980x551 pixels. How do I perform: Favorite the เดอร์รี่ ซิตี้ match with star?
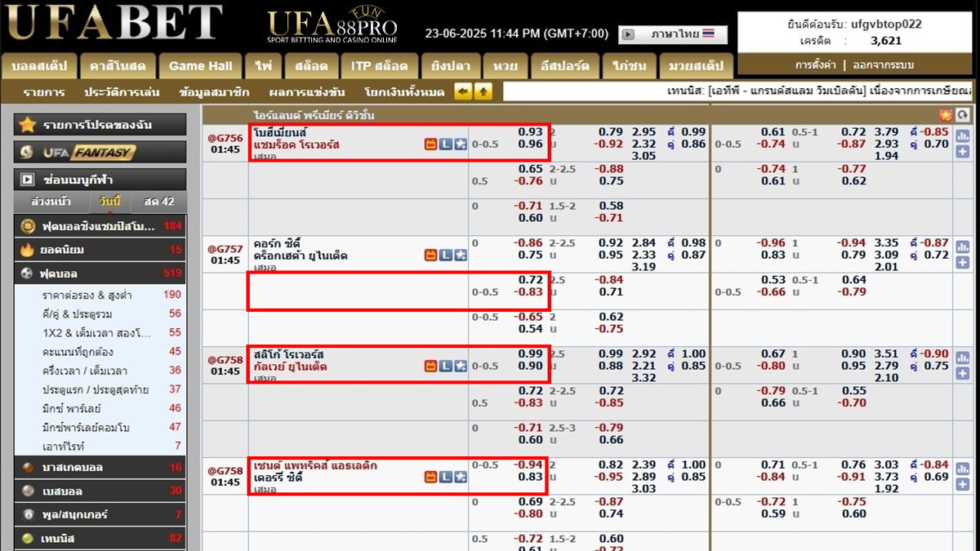[461, 477]
